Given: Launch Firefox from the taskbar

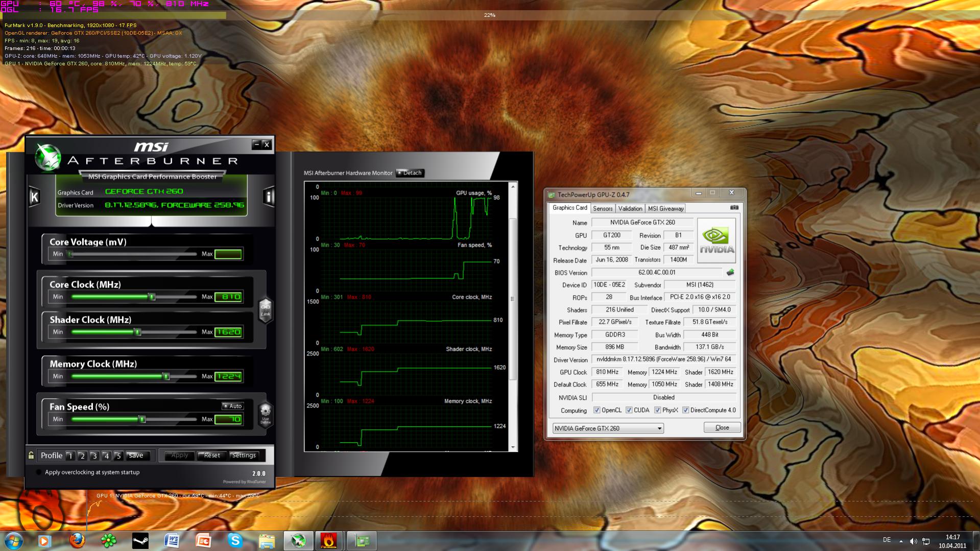Looking at the screenshot, I should tap(77, 540).
